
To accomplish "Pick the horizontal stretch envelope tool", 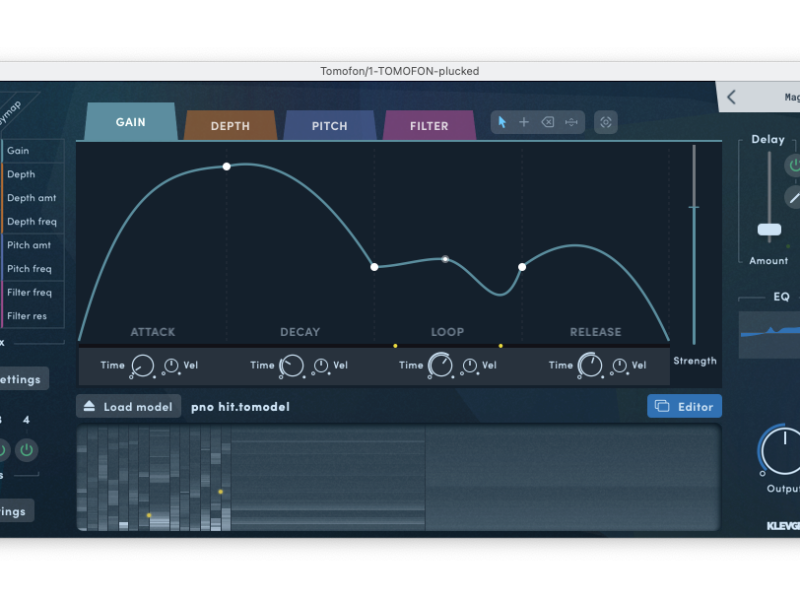I will 571,122.
